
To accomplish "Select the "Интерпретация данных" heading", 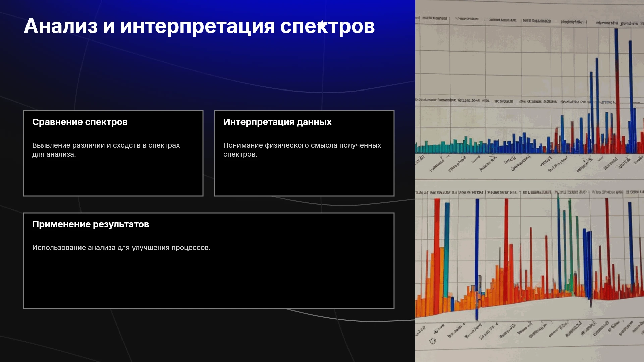I will 277,122.
